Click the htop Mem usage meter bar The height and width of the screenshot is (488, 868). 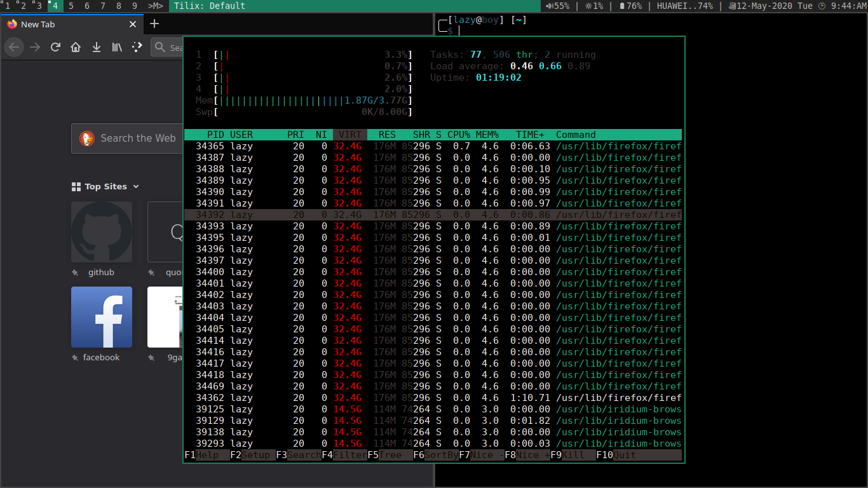click(x=304, y=100)
